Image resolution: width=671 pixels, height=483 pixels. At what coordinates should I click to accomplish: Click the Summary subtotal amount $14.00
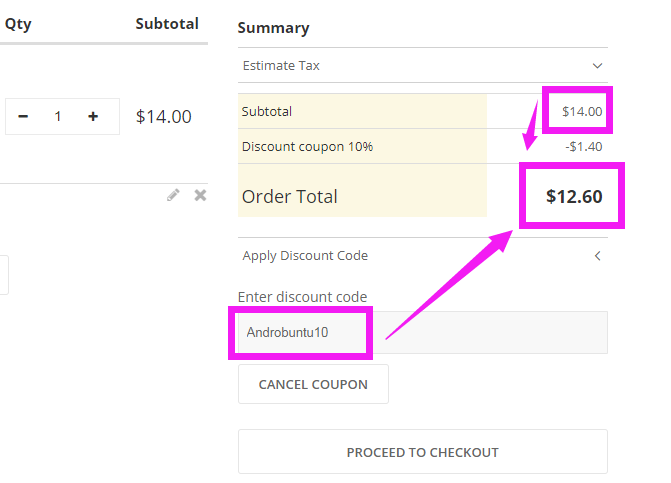pyautogui.click(x=582, y=111)
